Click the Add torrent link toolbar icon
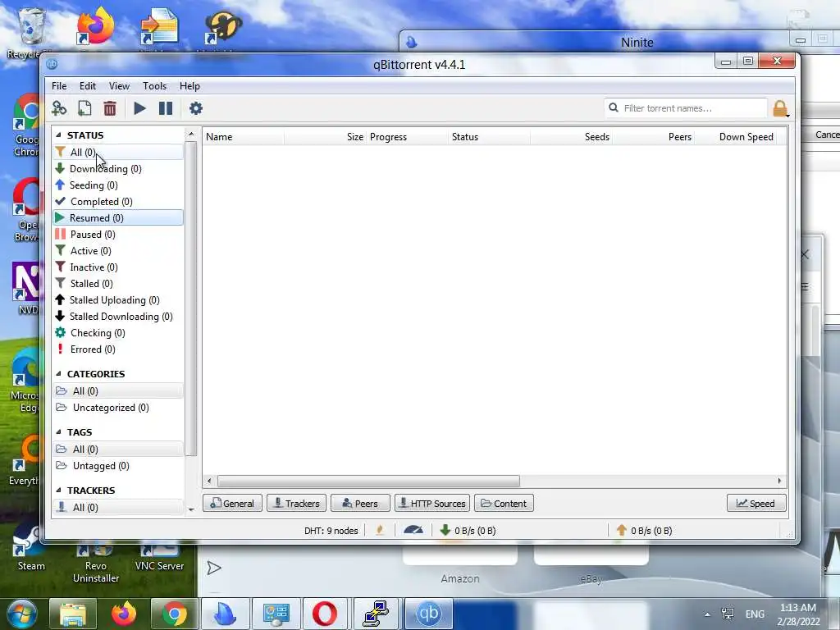 [x=59, y=108]
